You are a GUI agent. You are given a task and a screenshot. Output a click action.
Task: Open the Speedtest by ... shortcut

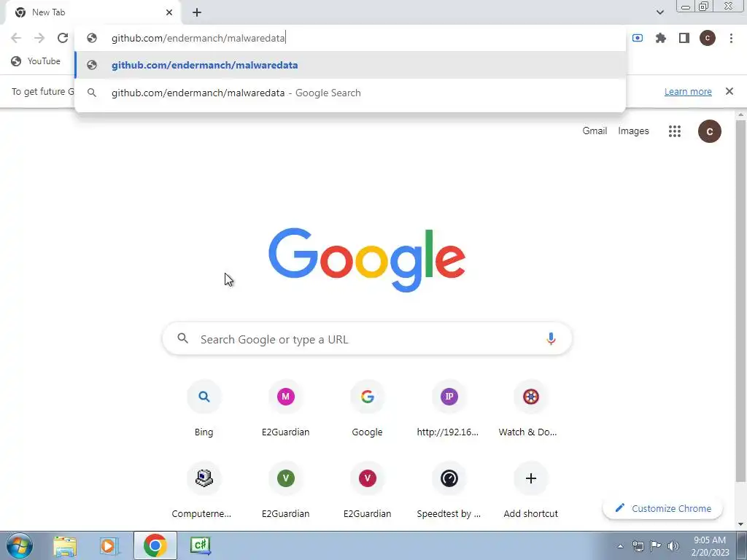tap(449, 491)
